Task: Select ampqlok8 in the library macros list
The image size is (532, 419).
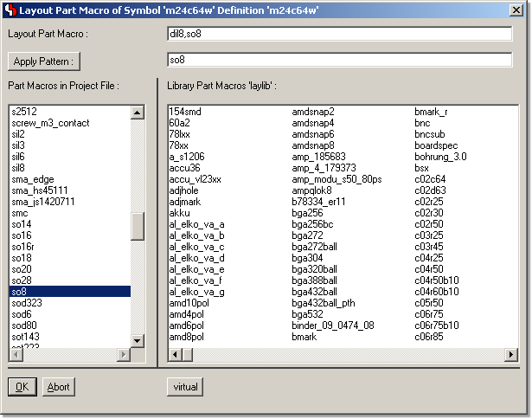Action: [311, 190]
